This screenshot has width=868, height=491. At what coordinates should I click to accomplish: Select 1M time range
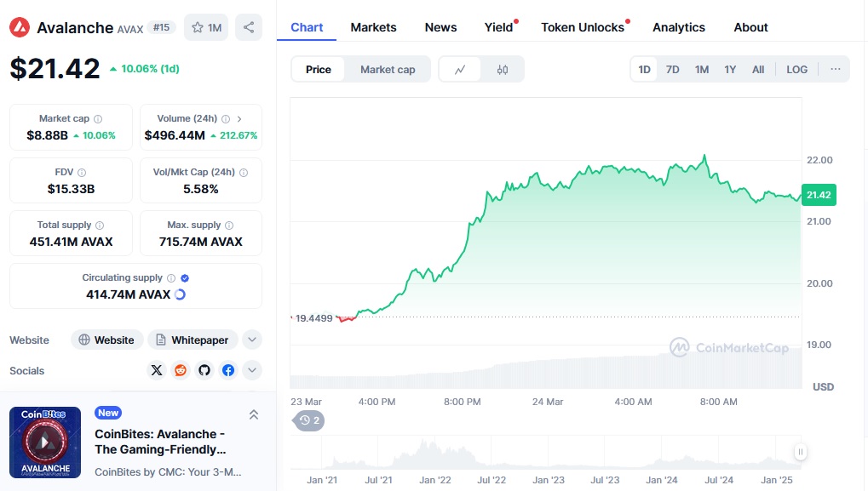(702, 70)
